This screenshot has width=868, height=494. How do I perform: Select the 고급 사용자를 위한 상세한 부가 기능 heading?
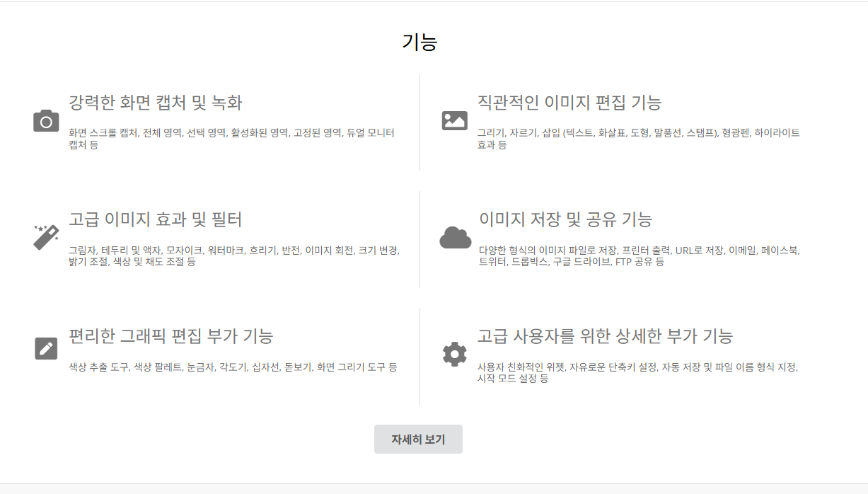pos(605,335)
